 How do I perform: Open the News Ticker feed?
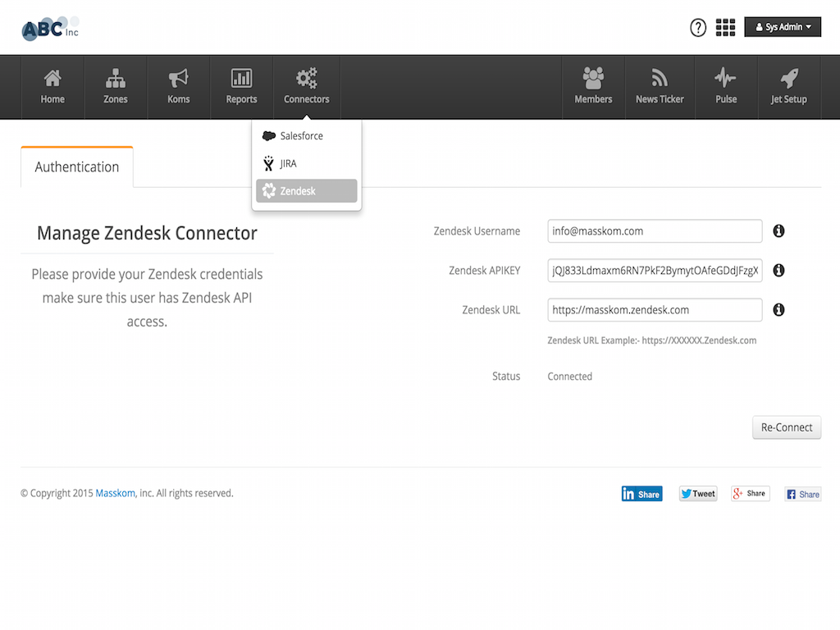pyautogui.click(x=660, y=87)
